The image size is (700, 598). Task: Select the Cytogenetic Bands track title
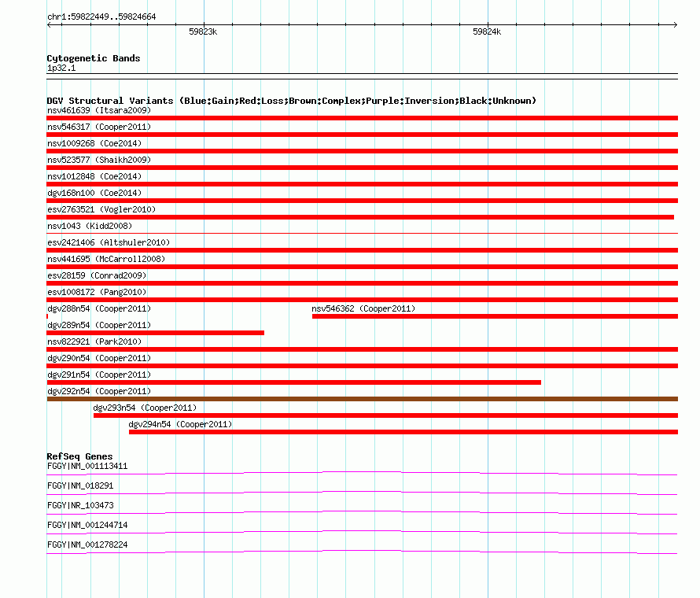point(94,58)
